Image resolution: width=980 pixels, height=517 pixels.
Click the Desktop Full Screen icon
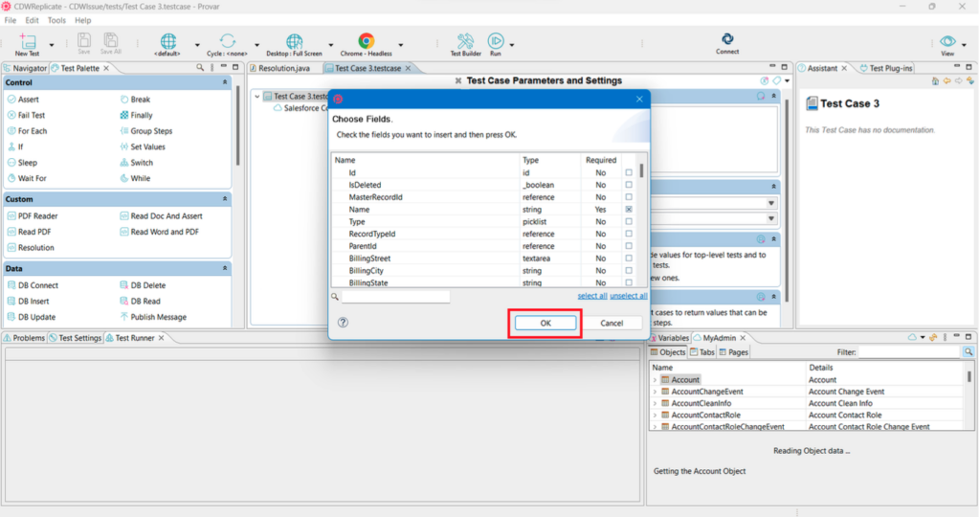(x=294, y=41)
